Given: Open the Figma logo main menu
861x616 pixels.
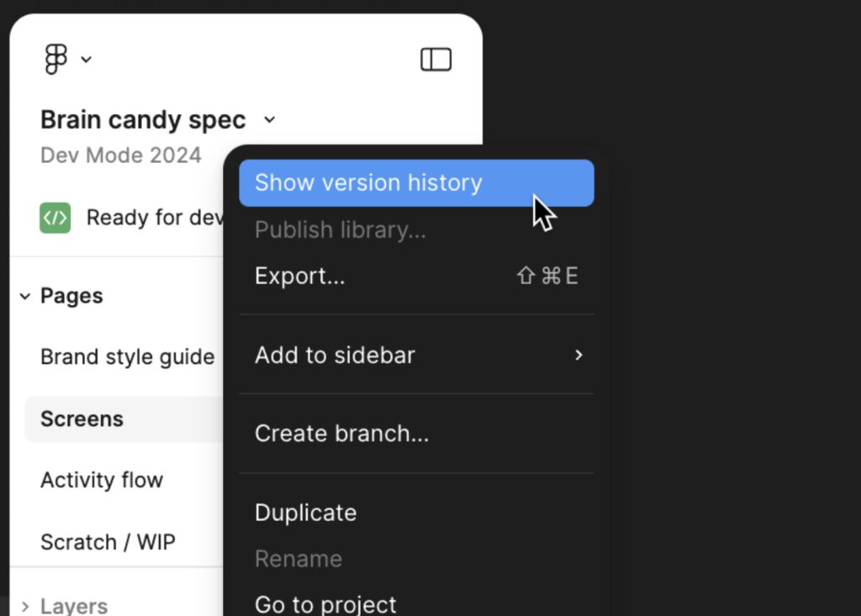Looking at the screenshot, I should [x=56, y=59].
